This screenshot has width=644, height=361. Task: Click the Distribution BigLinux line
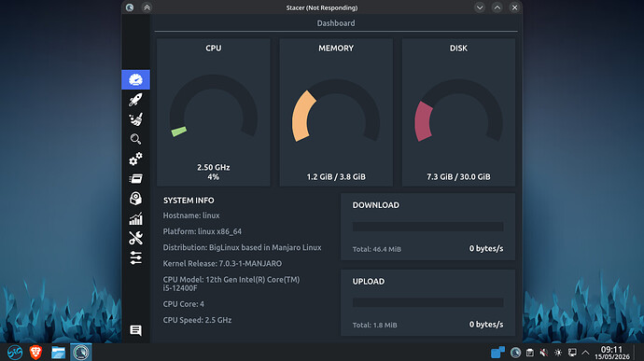coord(242,247)
